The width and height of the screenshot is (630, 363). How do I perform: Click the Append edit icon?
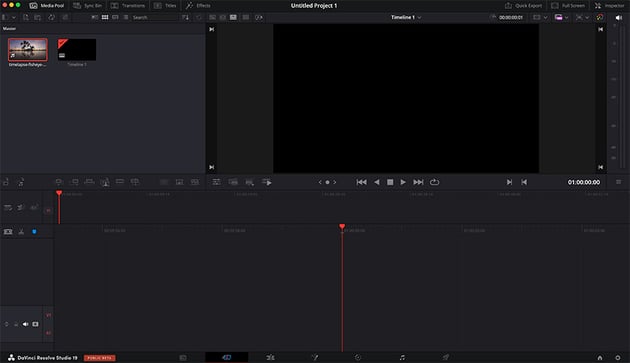74,182
